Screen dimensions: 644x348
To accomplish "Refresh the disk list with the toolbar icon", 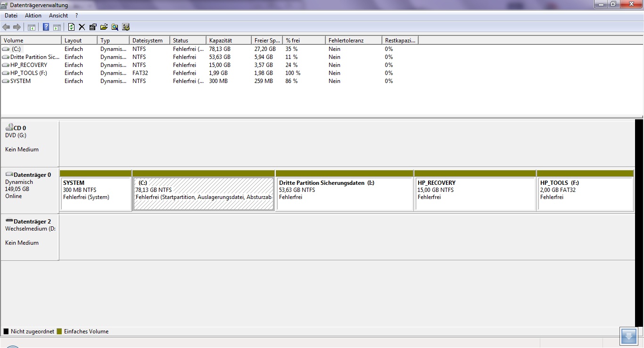I will pos(71,27).
